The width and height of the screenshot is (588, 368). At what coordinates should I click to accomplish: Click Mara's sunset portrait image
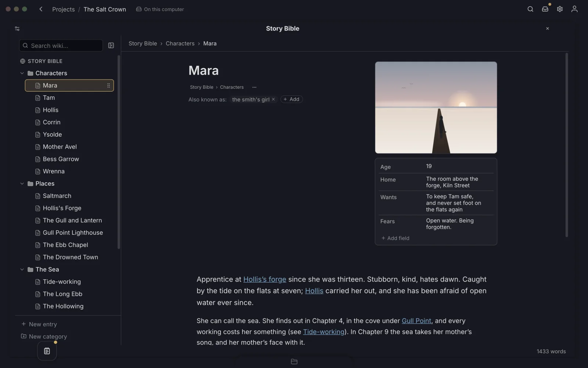(x=436, y=107)
